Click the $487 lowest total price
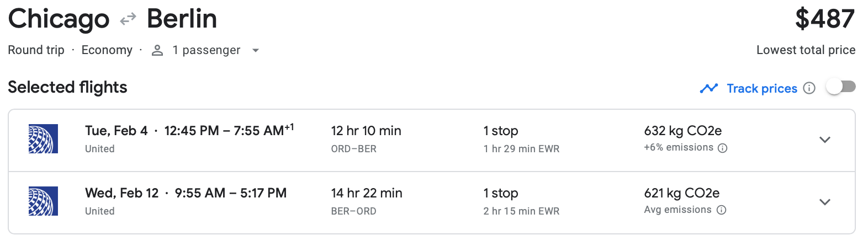This screenshot has width=868, height=246. click(x=824, y=19)
